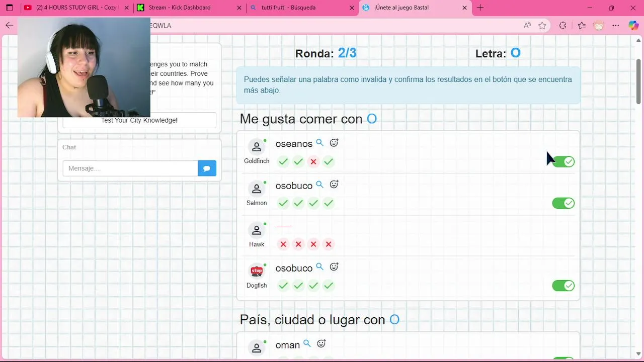Click the Ronda: 2/3 indicator

(x=326, y=53)
